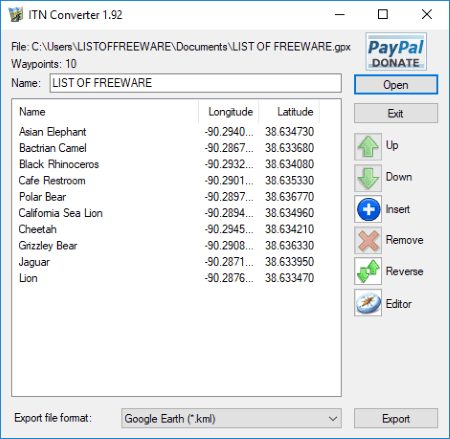Click latitude value 38.634730

[x=289, y=132]
